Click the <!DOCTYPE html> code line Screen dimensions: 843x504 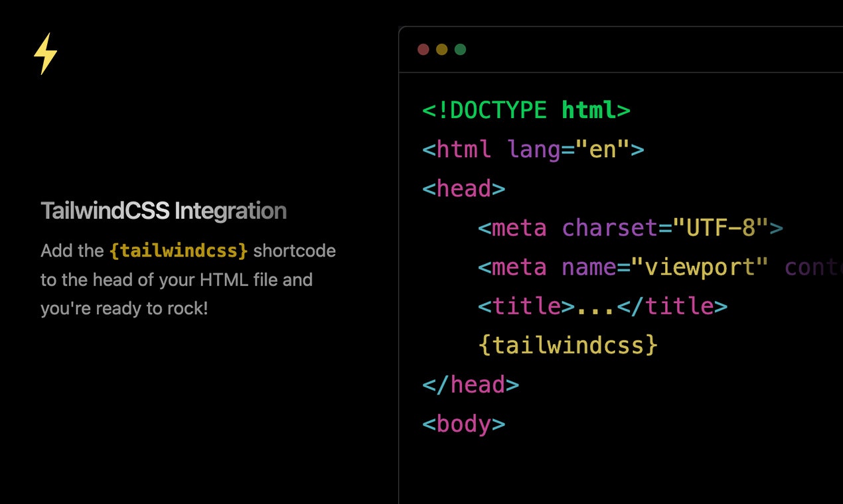tap(526, 110)
